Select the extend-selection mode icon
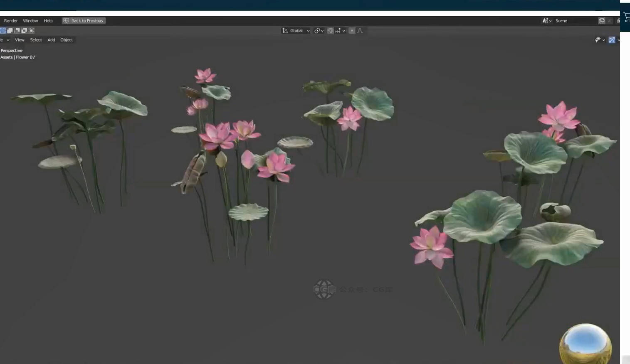Image resolution: width=630 pixels, height=364 pixels. click(x=10, y=31)
